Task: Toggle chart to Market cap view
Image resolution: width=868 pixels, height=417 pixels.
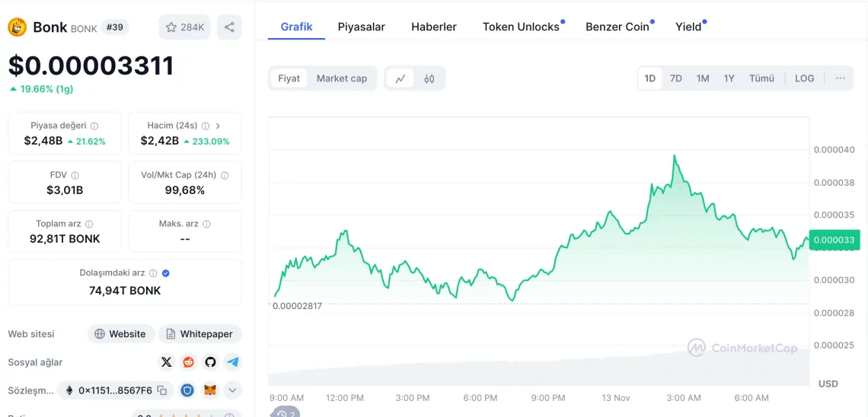Action: coord(342,78)
